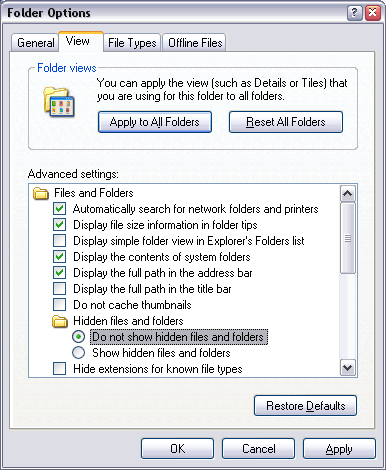Click the Files and Folders folder icon
Screen dimensions: 386x470
(x=41, y=193)
